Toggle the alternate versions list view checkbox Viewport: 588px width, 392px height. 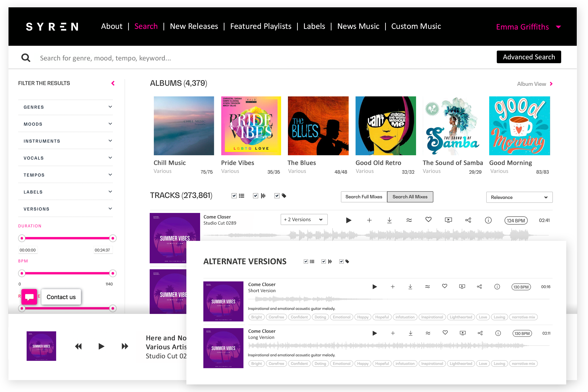[x=305, y=261]
